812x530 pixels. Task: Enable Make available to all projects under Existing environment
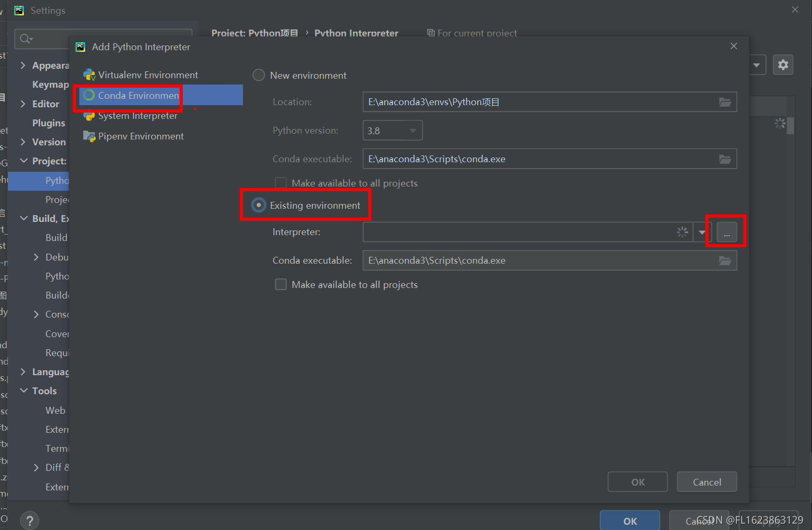pyautogui.click(x=281, y=284)
